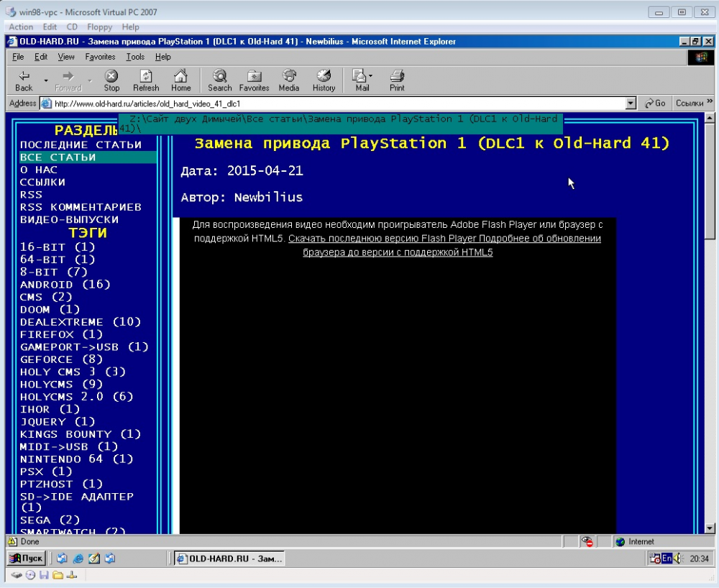Viewport: 719px width, 588px height.
Task: Expand the Mail button dropdown
Action: point(371,75)
